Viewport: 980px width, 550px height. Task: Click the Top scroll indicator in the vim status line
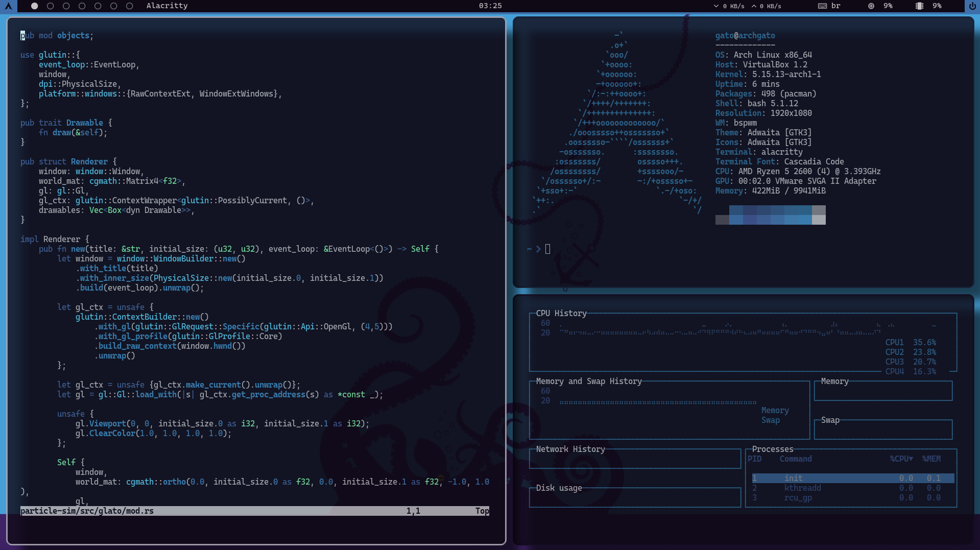point(482,511)
